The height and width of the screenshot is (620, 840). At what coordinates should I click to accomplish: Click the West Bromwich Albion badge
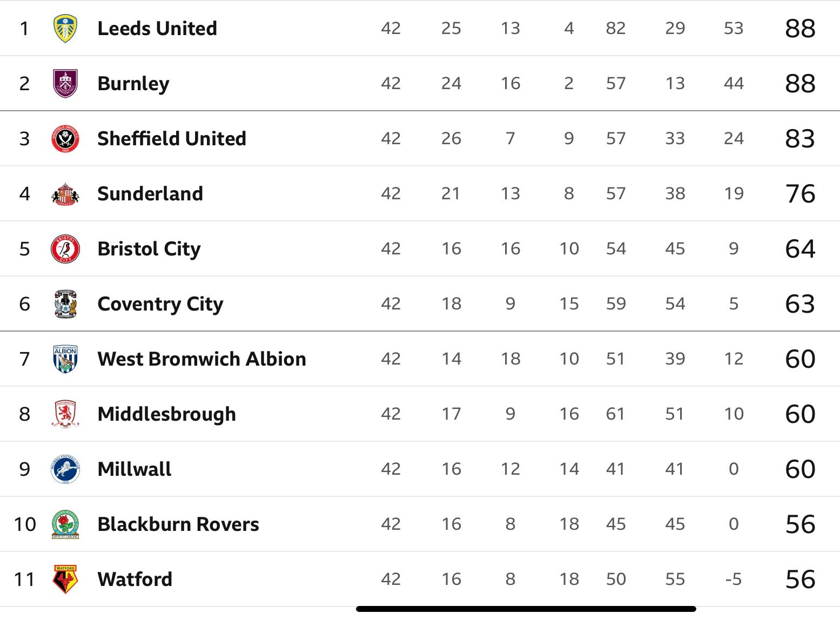pos(65,359)
